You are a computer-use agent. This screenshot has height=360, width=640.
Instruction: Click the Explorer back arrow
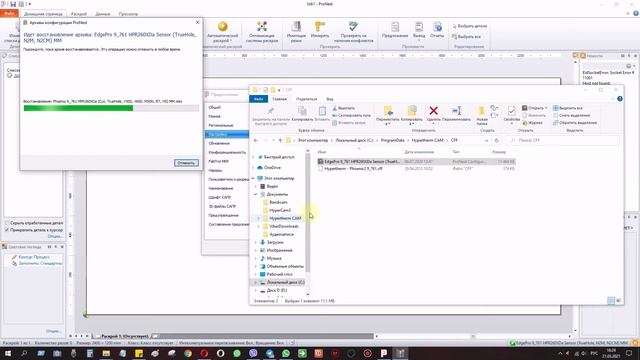coord(256,140)
